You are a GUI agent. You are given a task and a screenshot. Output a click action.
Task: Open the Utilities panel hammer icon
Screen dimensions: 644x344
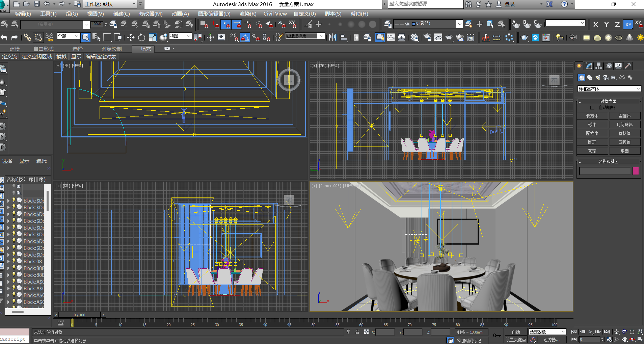pos(628,66)
